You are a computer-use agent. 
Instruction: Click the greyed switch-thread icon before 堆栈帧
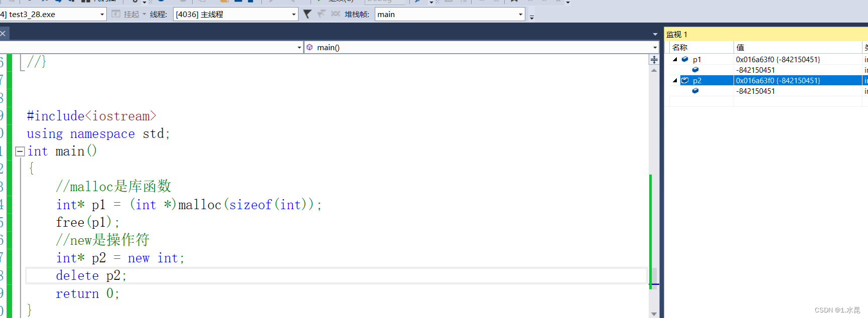(x=335, y=14)
